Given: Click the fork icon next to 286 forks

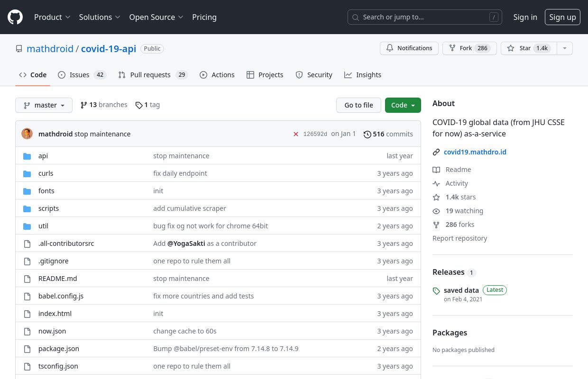Looking at the screenshot, I should (436, 225).
